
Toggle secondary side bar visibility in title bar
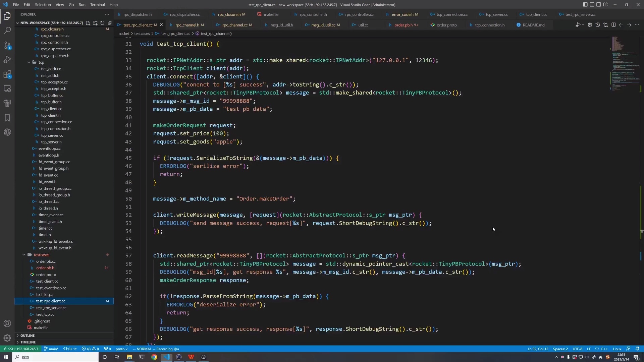point(599,4)
